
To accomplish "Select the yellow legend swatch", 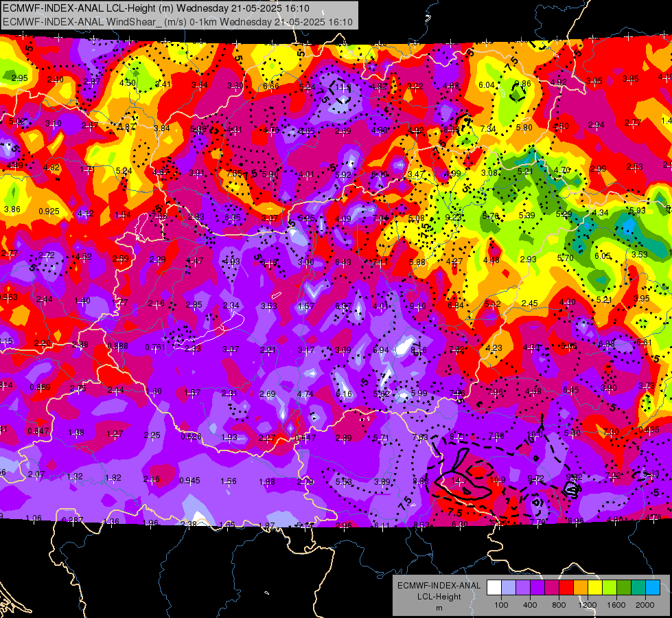I will click(595, 588).
